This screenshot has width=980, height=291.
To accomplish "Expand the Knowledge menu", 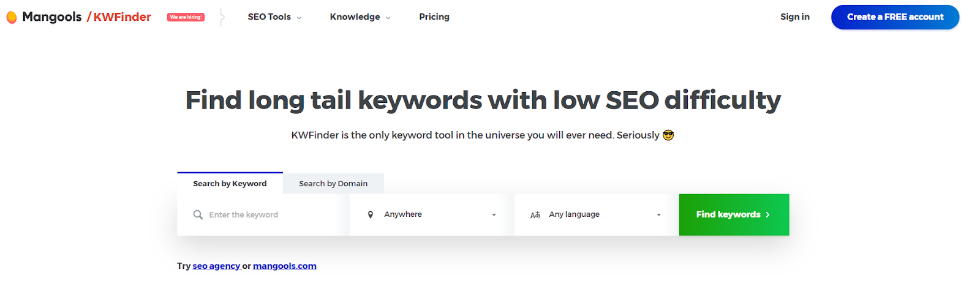I will (x=360, y=17).
